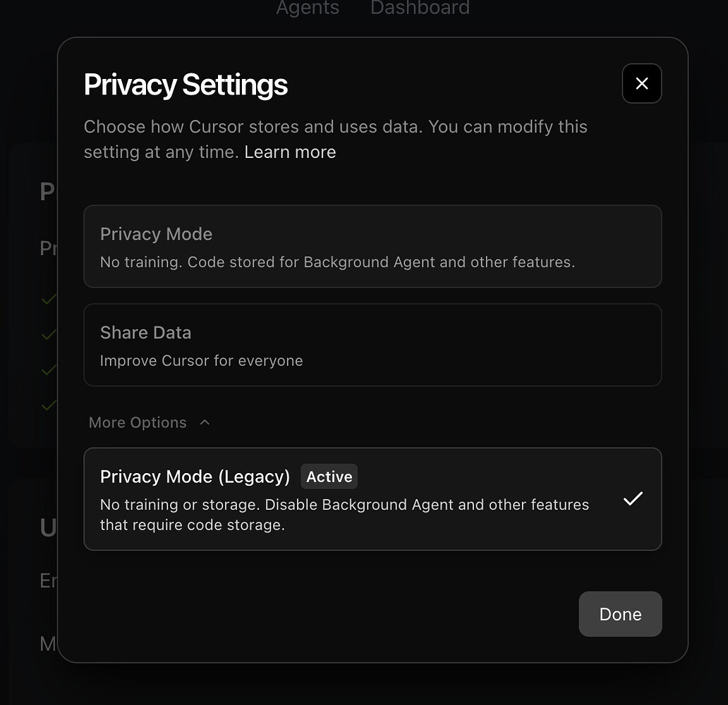Click the upward chevron beside More Options

(x=205, y=422)
